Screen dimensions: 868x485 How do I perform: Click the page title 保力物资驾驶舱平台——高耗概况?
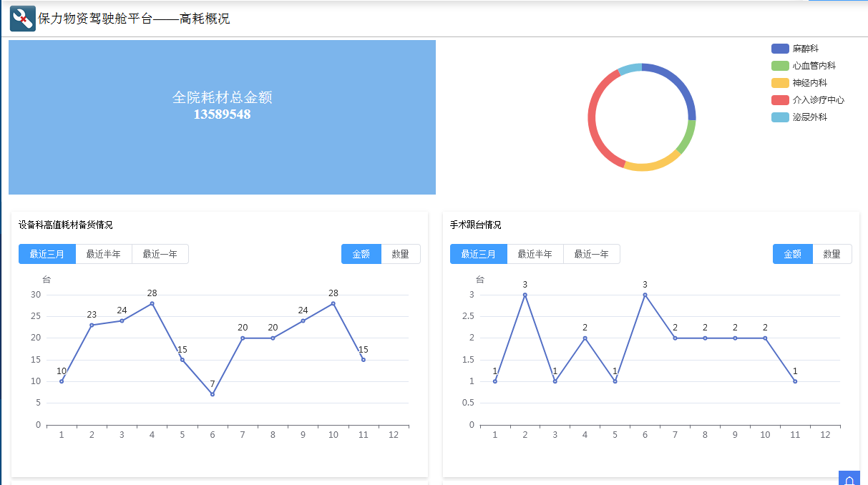point(134,19)
